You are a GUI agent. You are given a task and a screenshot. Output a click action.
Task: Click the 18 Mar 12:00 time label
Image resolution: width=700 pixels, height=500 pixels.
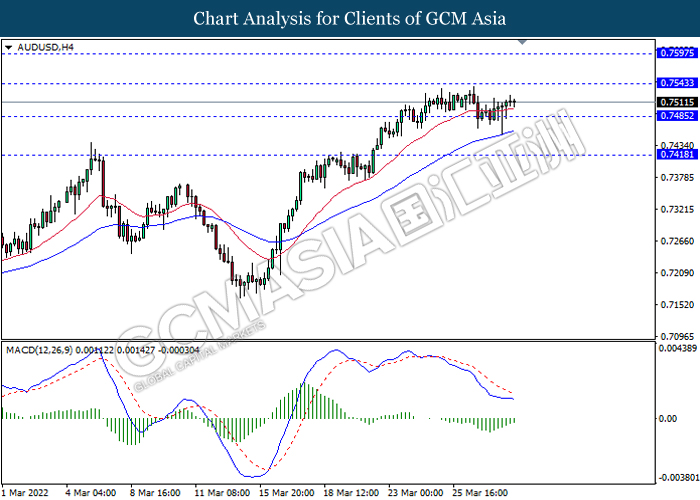click(x=351, y=493)
